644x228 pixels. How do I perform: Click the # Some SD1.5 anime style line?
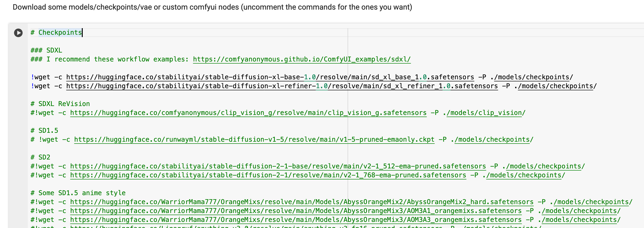point(78,193)
